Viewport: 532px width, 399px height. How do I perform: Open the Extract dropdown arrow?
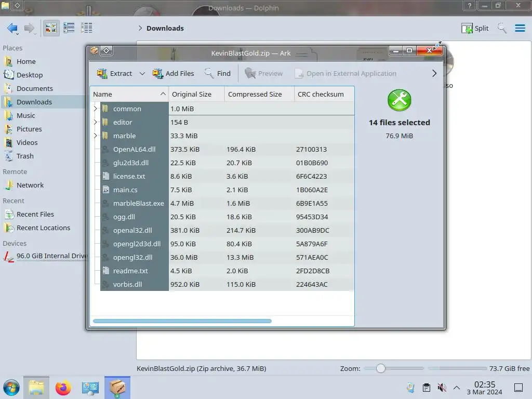pyautogui.click(x=142, y=74)
